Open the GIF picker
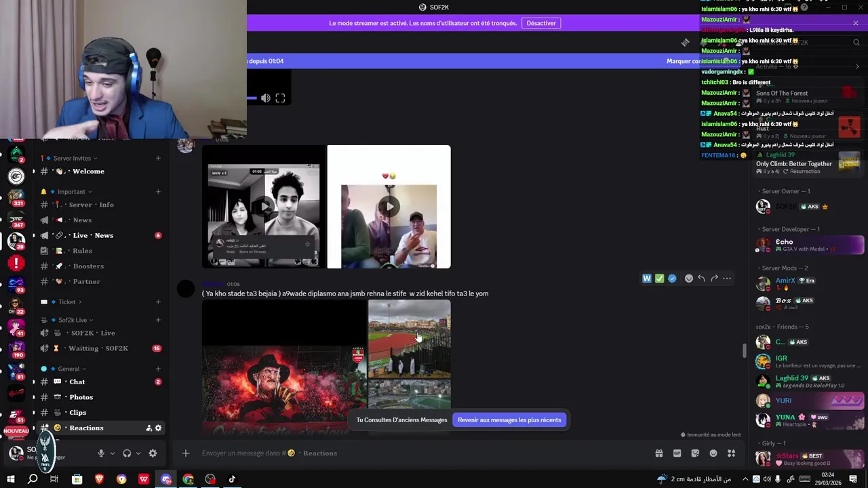 click(677, 453)
